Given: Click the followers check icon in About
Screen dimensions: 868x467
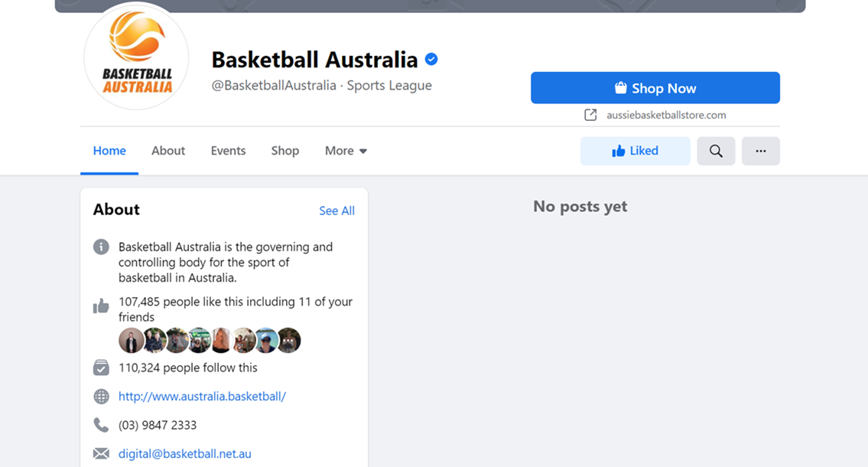Looking at the screenshot, I should tap(101, 367).
